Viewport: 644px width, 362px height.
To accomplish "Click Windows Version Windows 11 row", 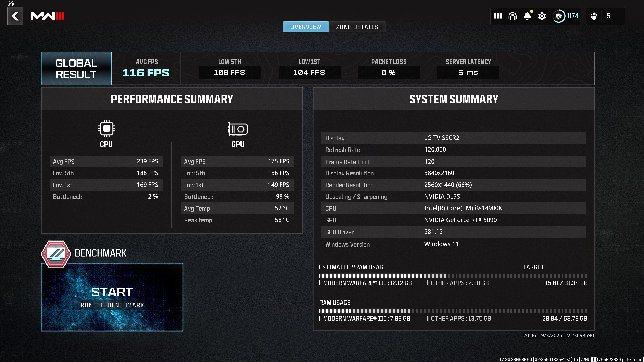I will tap(453, 244).
